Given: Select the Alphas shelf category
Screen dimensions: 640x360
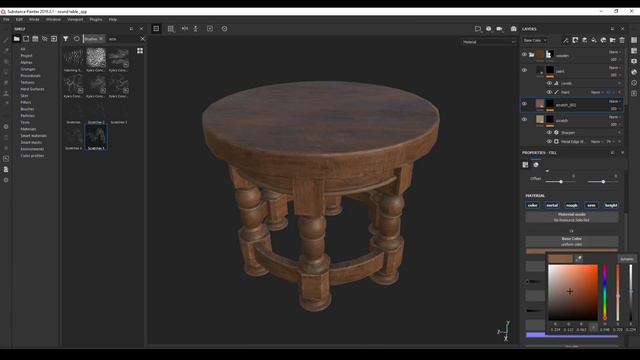Looking at the screenshot, I should (27, 62).
